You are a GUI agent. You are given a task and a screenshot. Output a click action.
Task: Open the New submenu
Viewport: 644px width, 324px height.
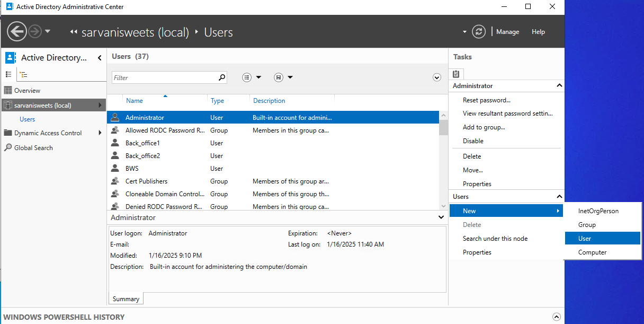click(x=506, y=211)
